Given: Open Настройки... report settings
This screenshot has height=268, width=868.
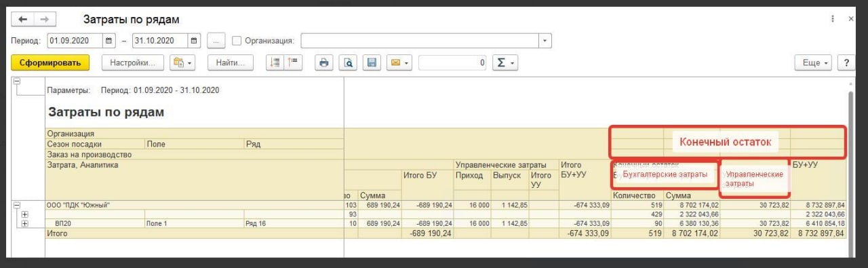Looking at the screenshot, I should tap(133, 62).
